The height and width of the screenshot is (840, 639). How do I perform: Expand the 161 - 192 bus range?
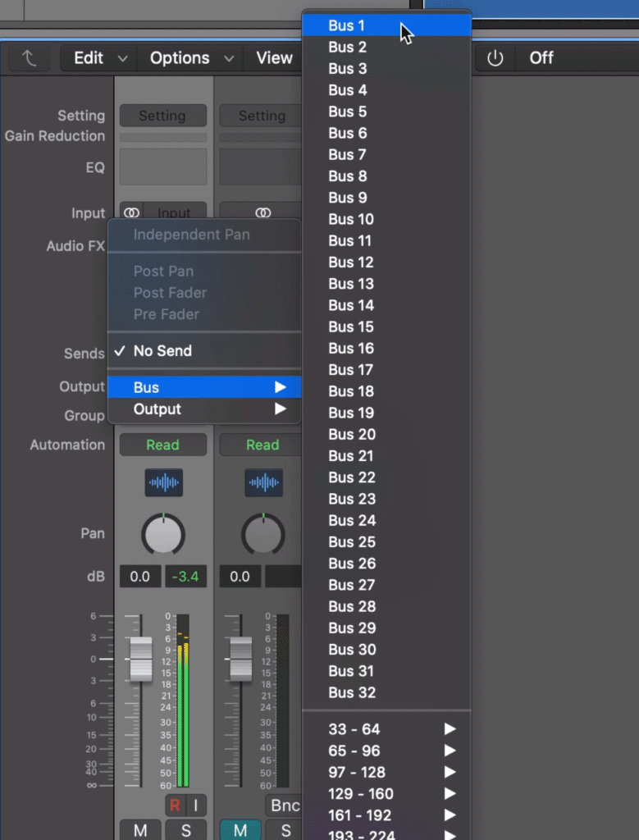pyautogui.click(x=386, y=815)
